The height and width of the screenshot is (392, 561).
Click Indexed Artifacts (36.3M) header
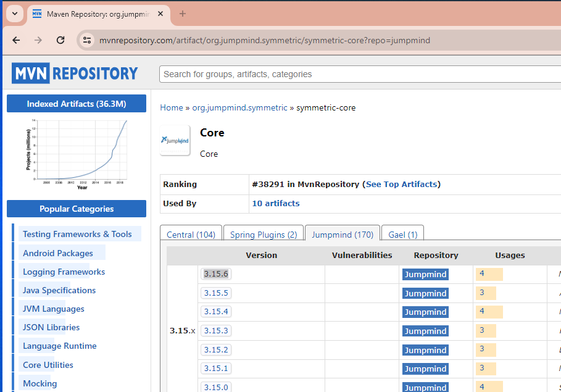click(x=77, y=104)
